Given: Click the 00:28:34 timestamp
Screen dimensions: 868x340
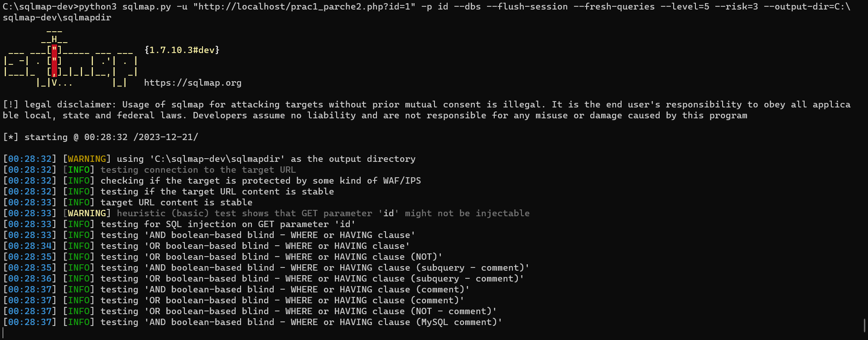Looking at the screenshot, I should (x=30, y=246).
